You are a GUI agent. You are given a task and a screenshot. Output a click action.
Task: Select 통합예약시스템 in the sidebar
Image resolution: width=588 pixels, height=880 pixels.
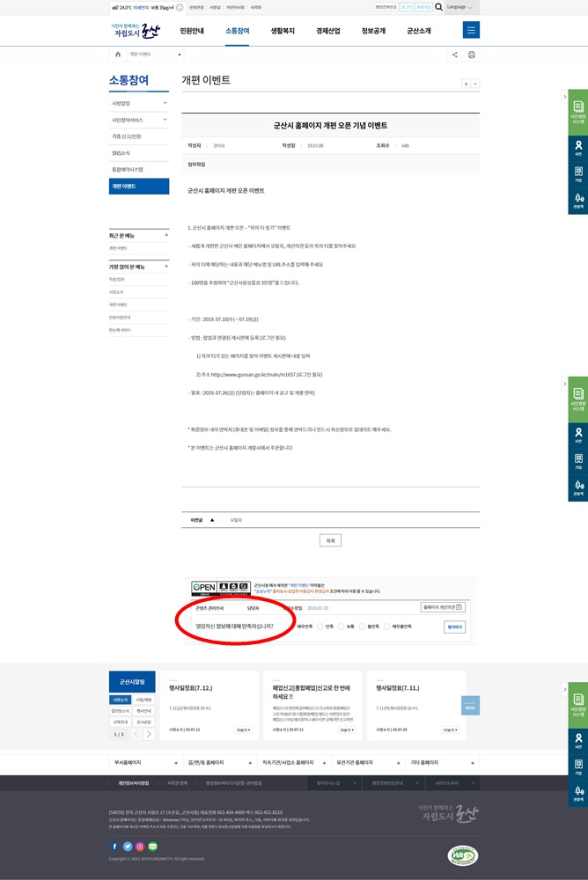point(138,169)
